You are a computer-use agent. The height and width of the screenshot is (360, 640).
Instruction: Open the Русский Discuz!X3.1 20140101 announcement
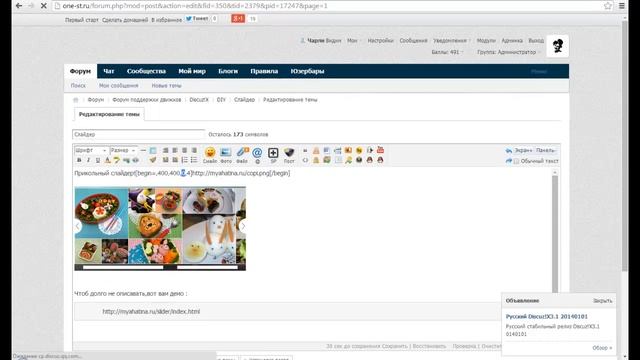point(547,316)
